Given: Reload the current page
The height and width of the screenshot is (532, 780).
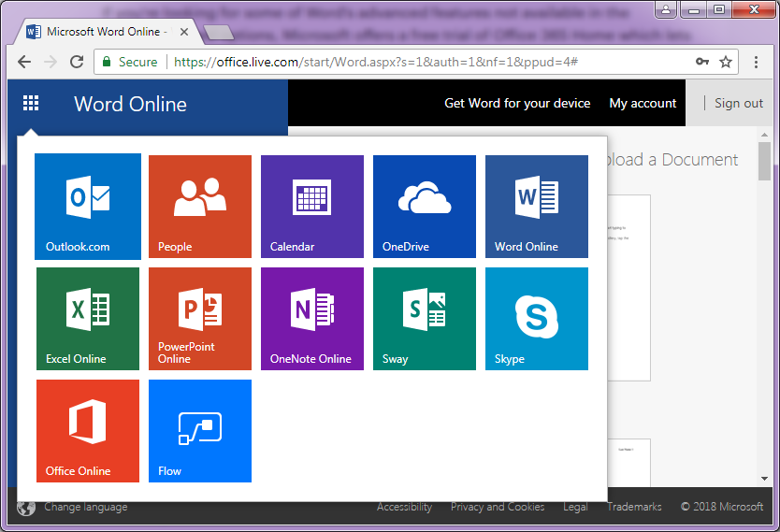Looking at the screenshot, I should [77, 62].
